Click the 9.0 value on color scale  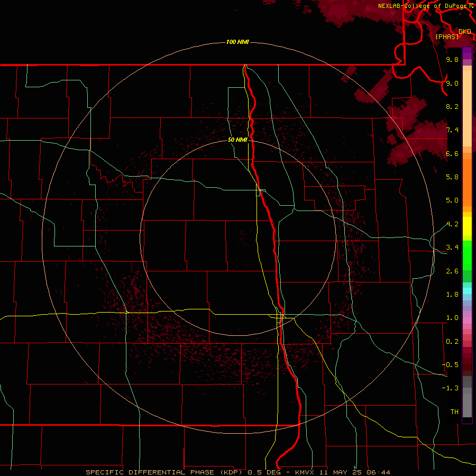click(452, 83)
